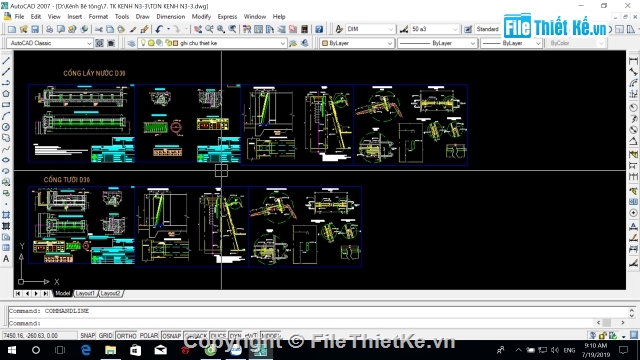The width and height of the screenshot is (640, 360).
Task: Open the File menu
Action: (19, 17)
